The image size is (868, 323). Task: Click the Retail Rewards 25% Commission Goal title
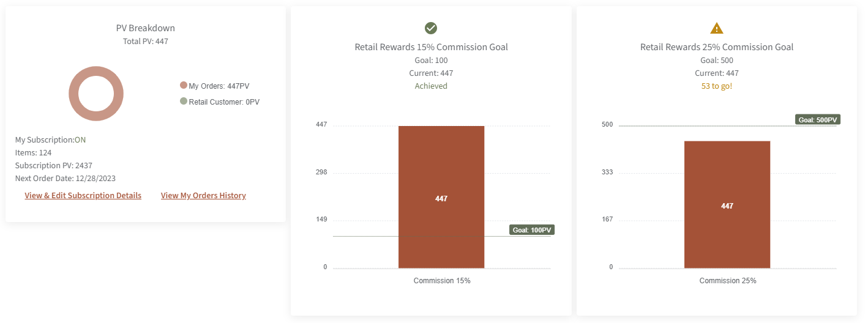pos(717,47)
